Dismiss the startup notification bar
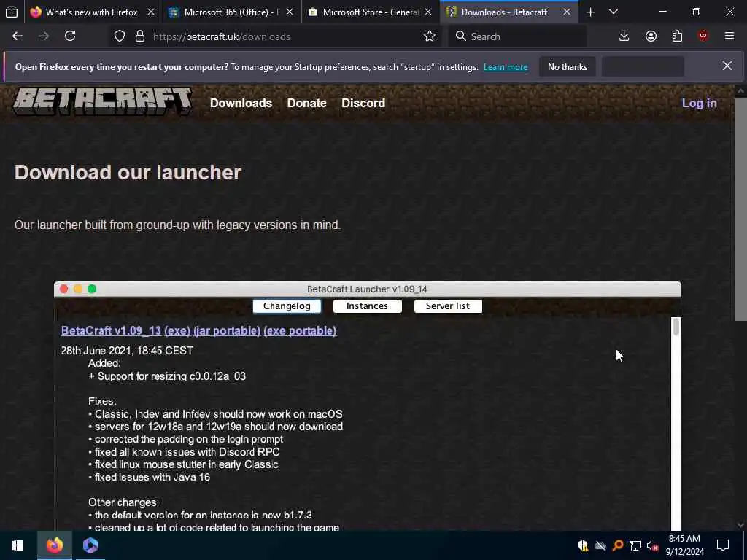The height and width of the screenshot is (560, 747). click(x=727, y=66)
